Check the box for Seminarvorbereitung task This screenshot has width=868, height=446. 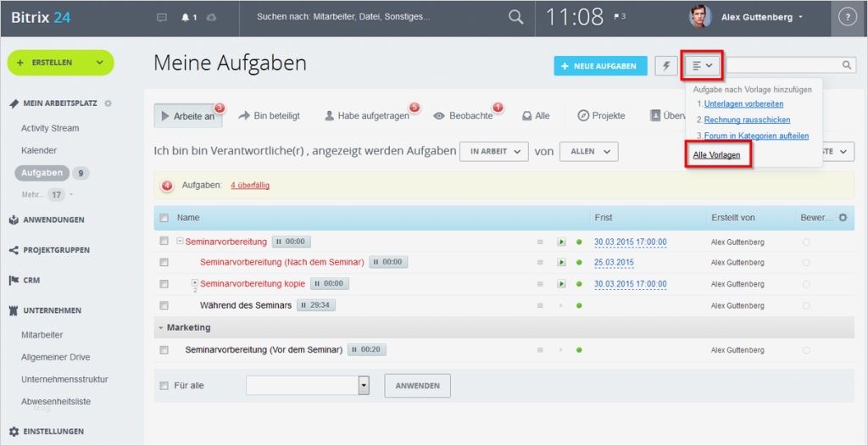(164, 242)
